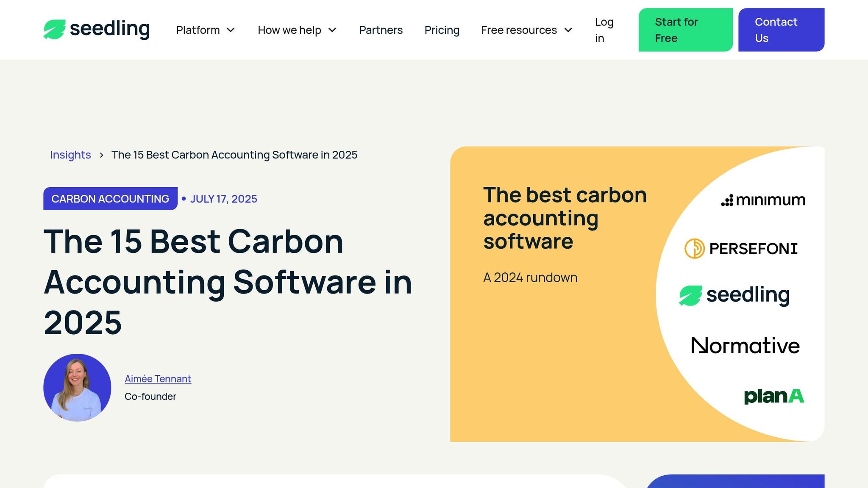Click Aimée Tennant's profile photo
The width and height of the screenshot is (868, 488).
77,388
